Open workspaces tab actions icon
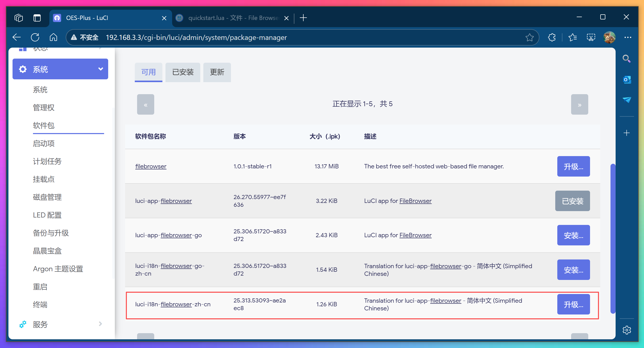644x348 pixels. [19, 18]
